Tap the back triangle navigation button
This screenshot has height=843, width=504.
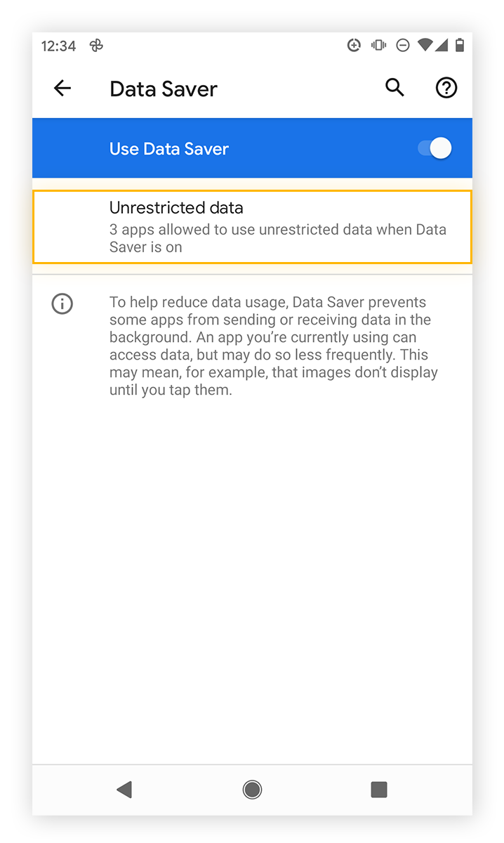click(x=125, y=789)
